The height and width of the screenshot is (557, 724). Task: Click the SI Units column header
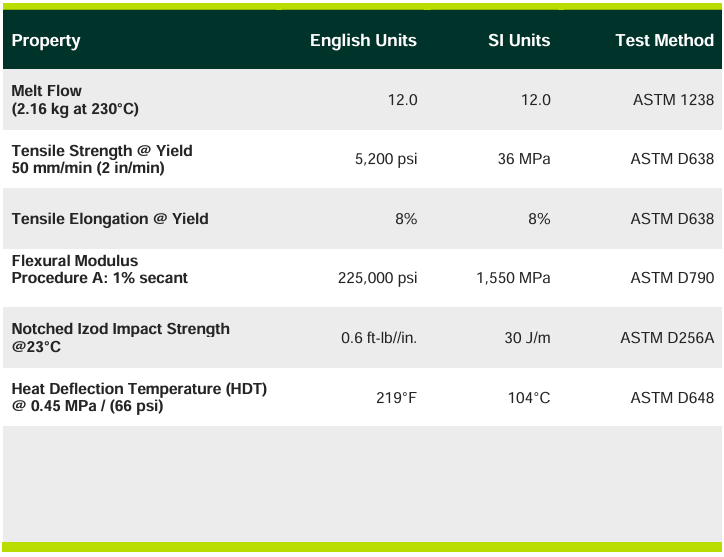[519, 41]
